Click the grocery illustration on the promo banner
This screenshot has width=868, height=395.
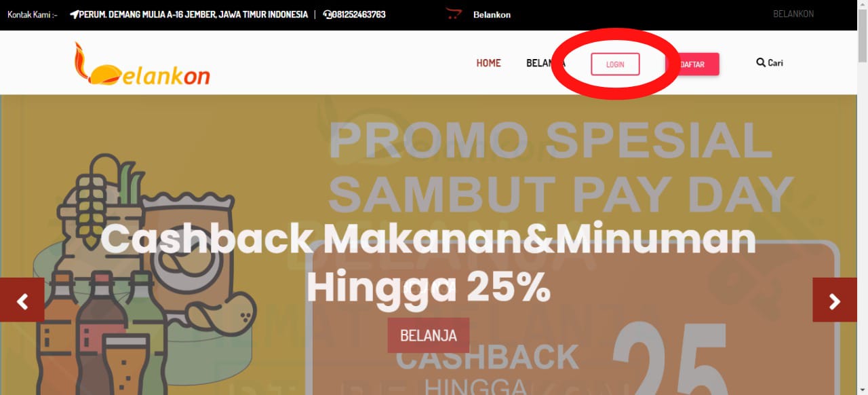[x=146, y=271]
